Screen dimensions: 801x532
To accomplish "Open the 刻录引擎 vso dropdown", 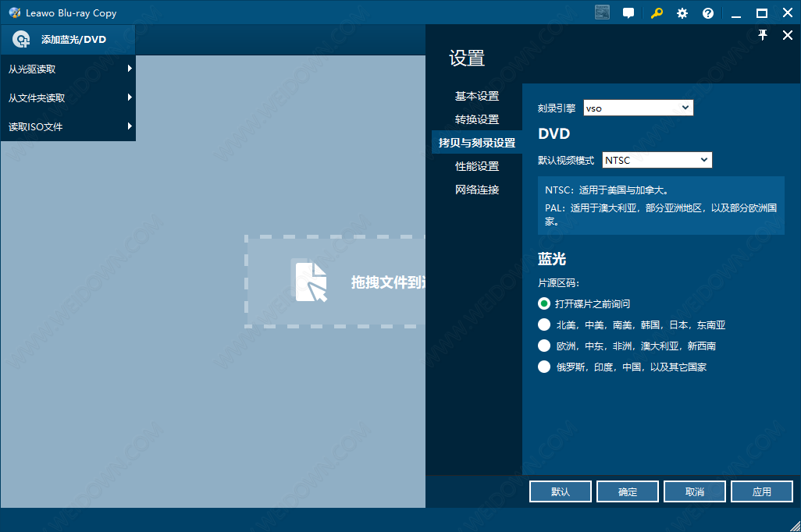I will (x=638, y=108).
